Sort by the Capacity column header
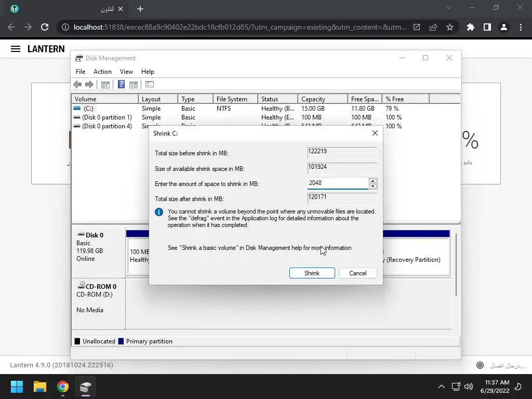The image size is (532, 399). point(323,99)
